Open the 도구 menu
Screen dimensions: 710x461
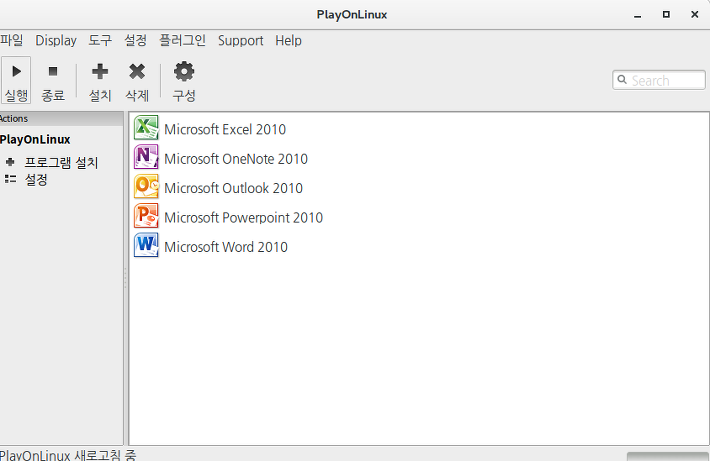coord(100,40)
